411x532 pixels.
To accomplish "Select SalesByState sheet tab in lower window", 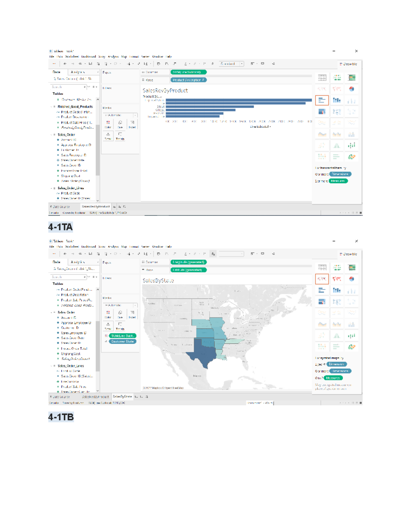I will click(122, 397).
